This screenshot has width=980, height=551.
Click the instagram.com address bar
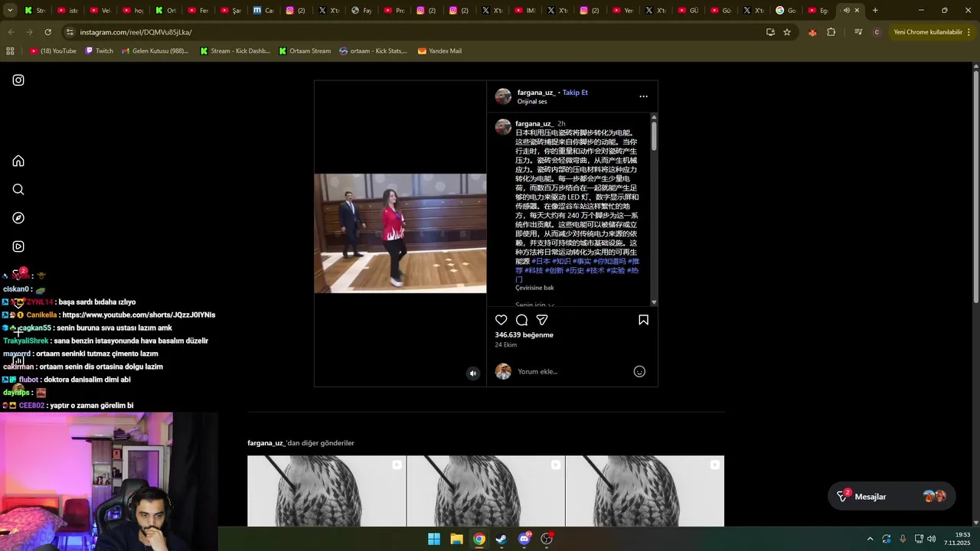413,32
